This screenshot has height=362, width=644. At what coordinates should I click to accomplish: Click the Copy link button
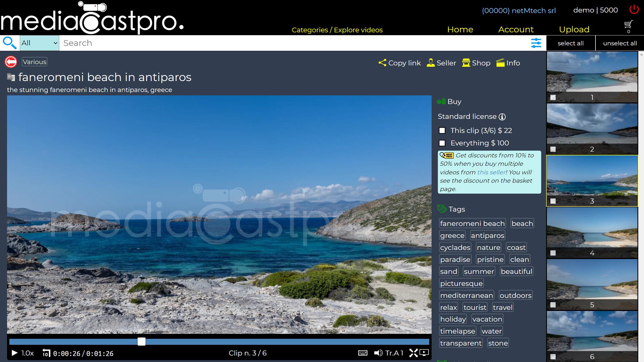point(399,63)
